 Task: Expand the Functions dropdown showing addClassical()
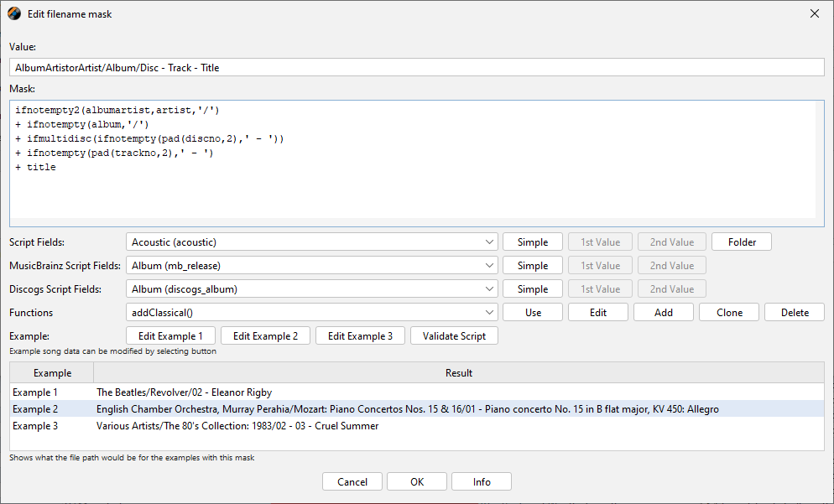point(313,313)
